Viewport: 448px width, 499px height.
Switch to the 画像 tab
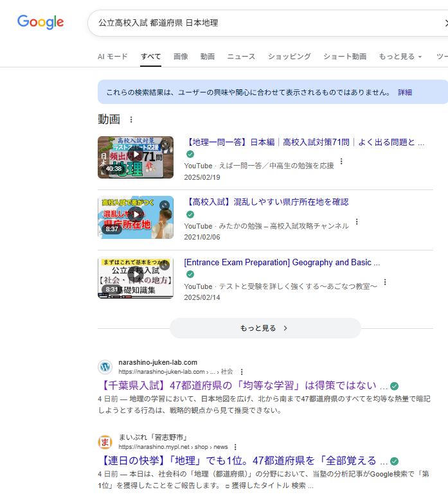(x=181, y=57)
